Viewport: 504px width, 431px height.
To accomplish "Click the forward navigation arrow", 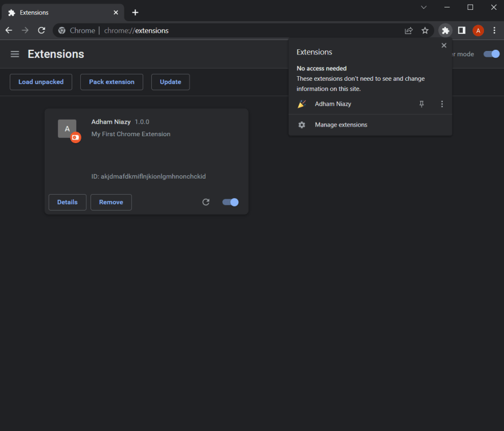I will click(25, 30).
